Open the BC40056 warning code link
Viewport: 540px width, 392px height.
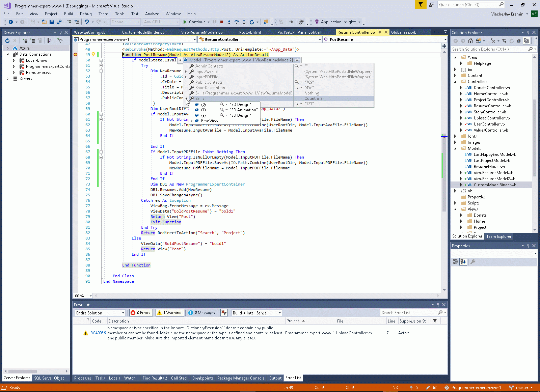[98, 333]
